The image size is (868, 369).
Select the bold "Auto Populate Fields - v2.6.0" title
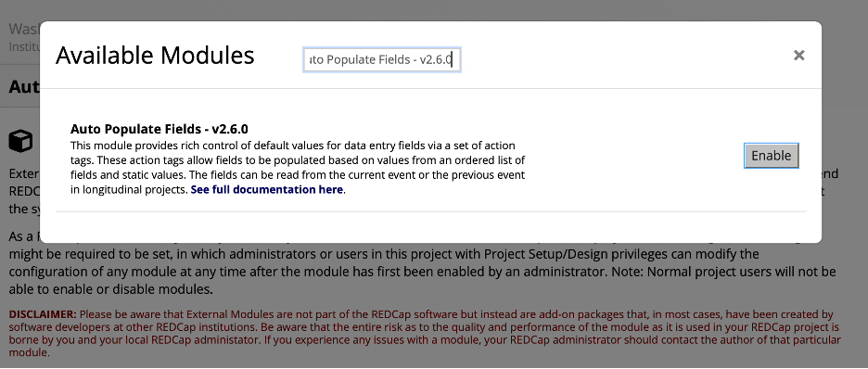tap(160, 130)
